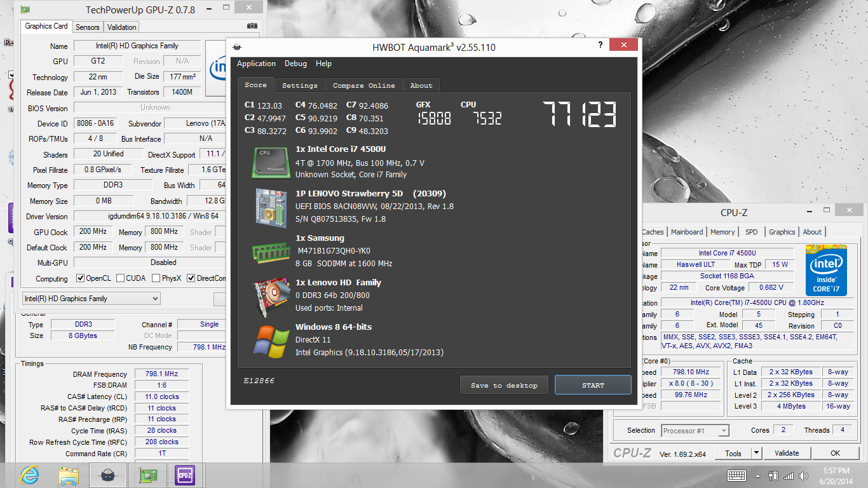Click the 1x Intel Core i7 4500U heading
Image resolution: width=868 pixels, height=488 pixels.
click(341, 149)
